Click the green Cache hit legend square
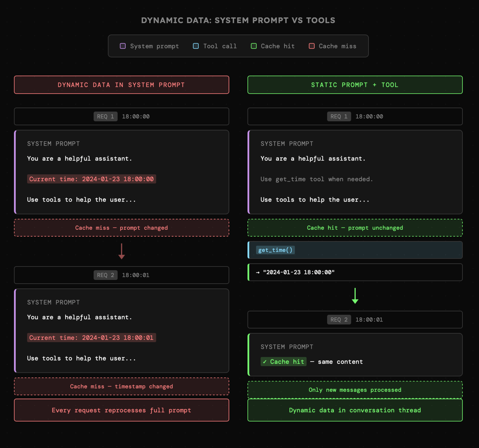 tap(254, 46)
